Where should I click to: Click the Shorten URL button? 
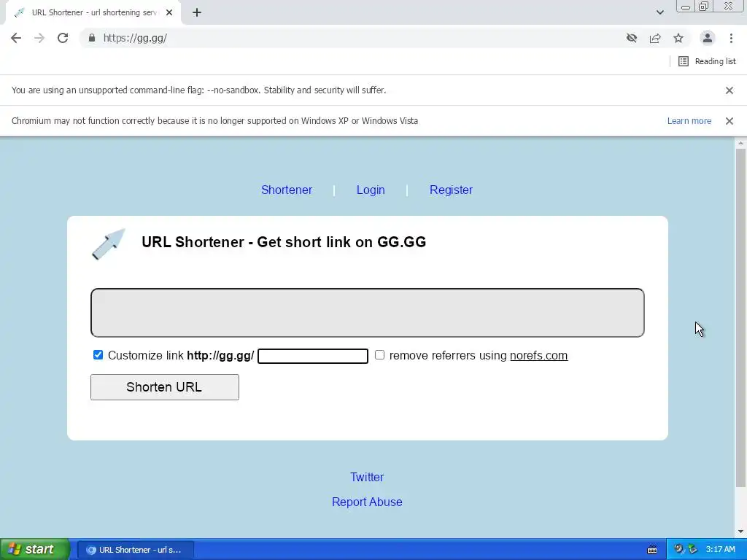[x=164, y=387]
